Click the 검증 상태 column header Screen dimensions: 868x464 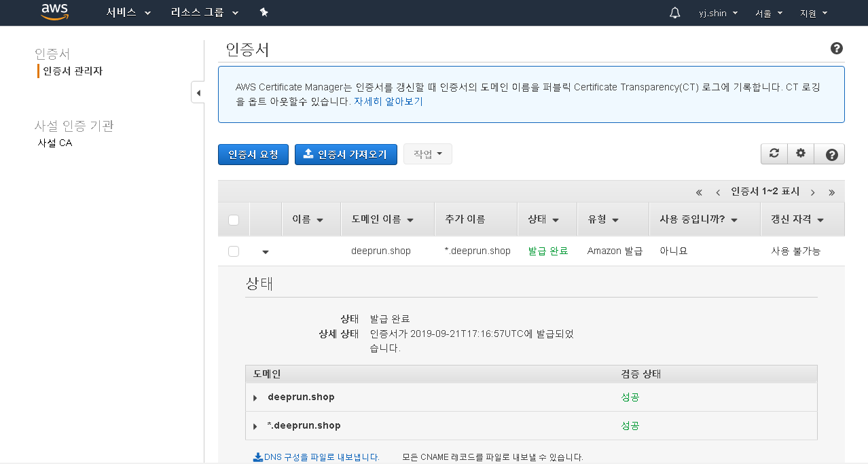(641, 374)
